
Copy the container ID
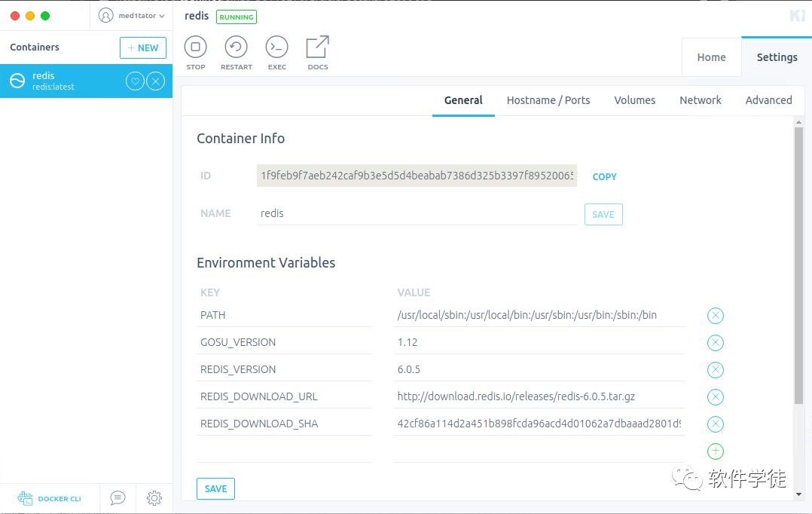604,176
